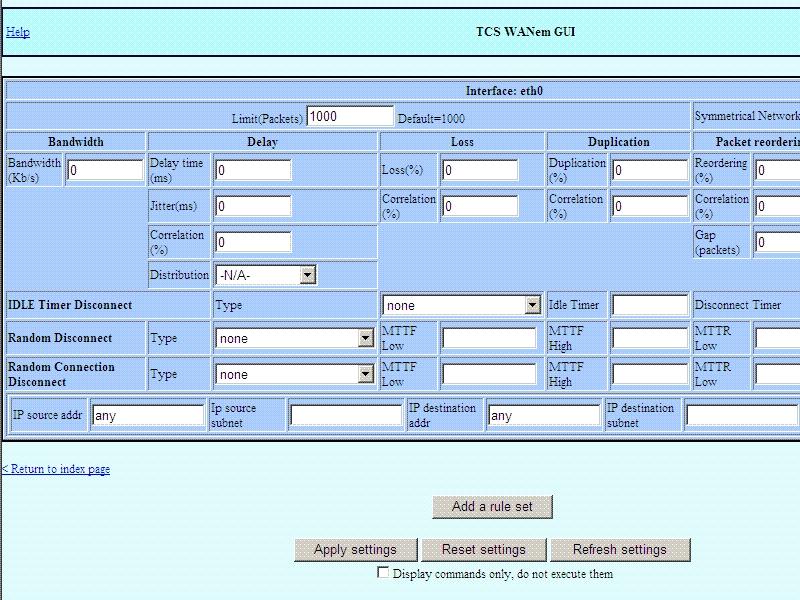Click the TCS WANem GUI title

pos(526,32)
